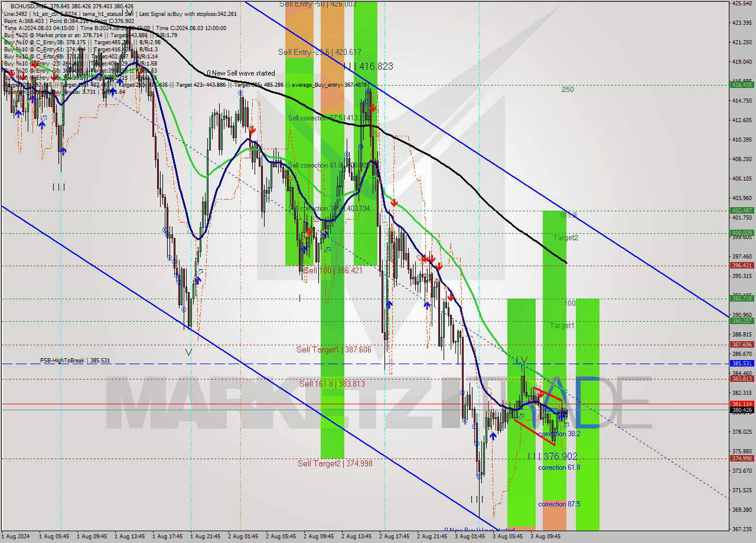Image resolution: width=756 pixels, height=543 pixels.
Task: Click the '2 Aug 21:45' time label
Action: pyautogui.click(x=431, y=537)
